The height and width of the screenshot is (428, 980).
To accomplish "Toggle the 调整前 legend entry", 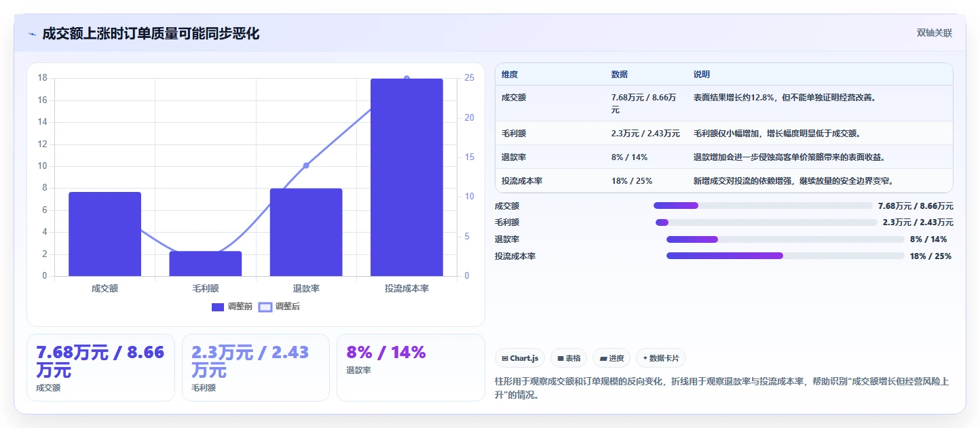I will [231, 307].
